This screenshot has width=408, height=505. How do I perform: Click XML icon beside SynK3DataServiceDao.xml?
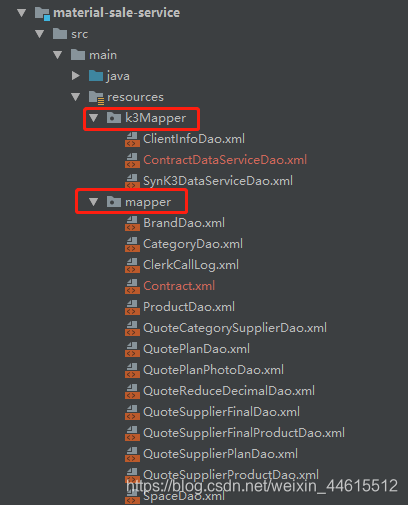pyautogui.click(x=132, y=181)
